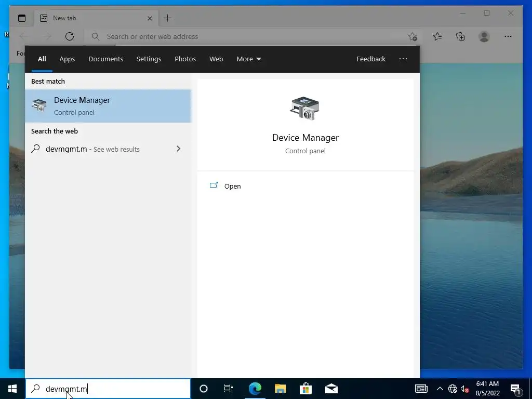Image resolution: width=532 pixels, height=399 pixels.
Task: Switch to the Settings search tab
Action: click(x=149, y=59)
